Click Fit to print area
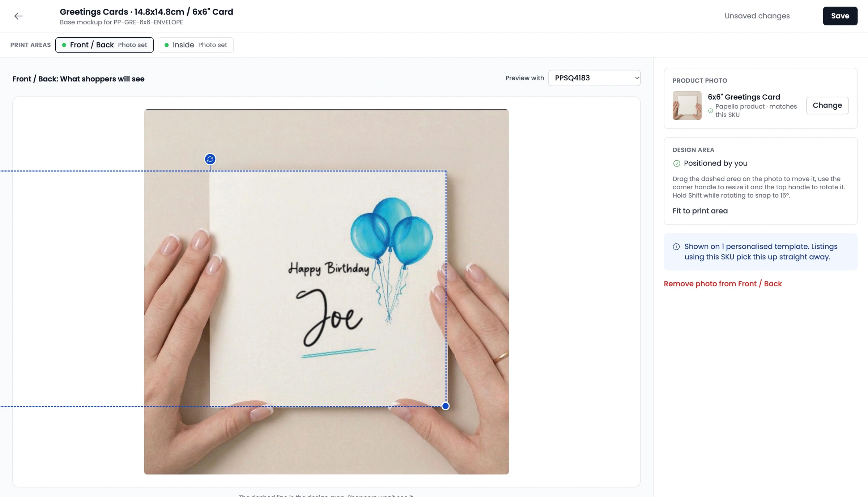This screenshot has height=497, width=868. tap(700, 211)
